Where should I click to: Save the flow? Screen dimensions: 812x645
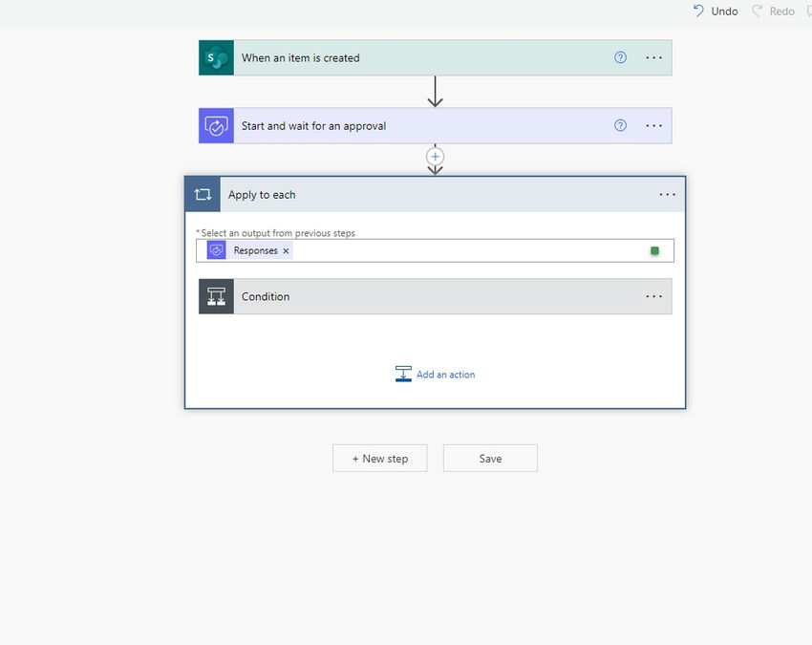click(x=490, y=458)
